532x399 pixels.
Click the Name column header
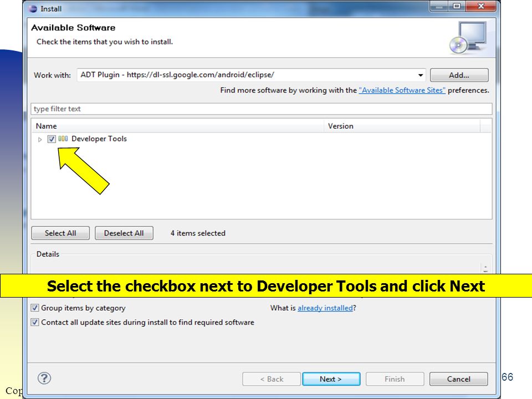[177, 126]
